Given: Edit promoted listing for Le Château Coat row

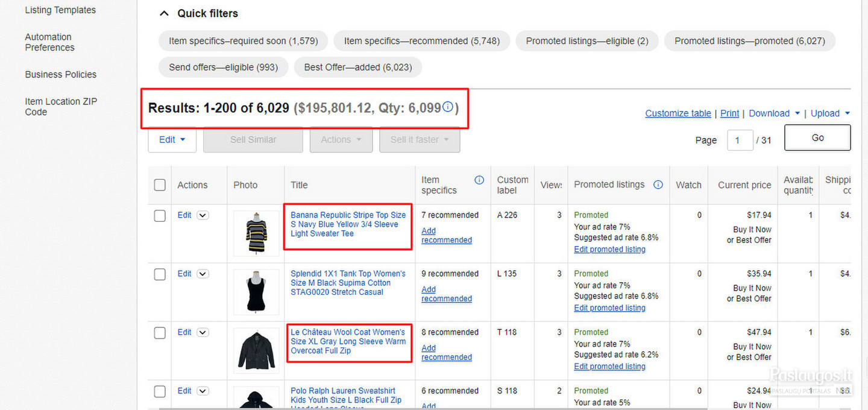Looking at the screenshot, I should click(609, 367).
